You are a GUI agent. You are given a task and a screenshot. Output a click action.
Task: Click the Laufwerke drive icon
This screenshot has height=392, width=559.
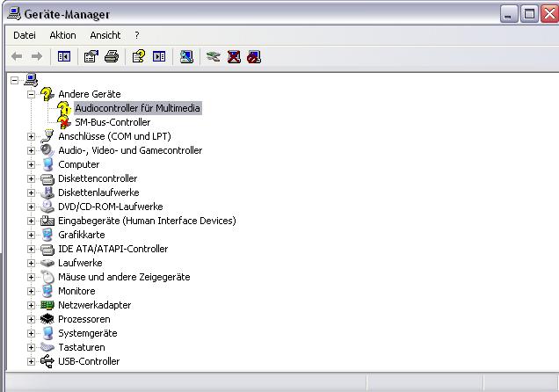[x=47, y=263]
